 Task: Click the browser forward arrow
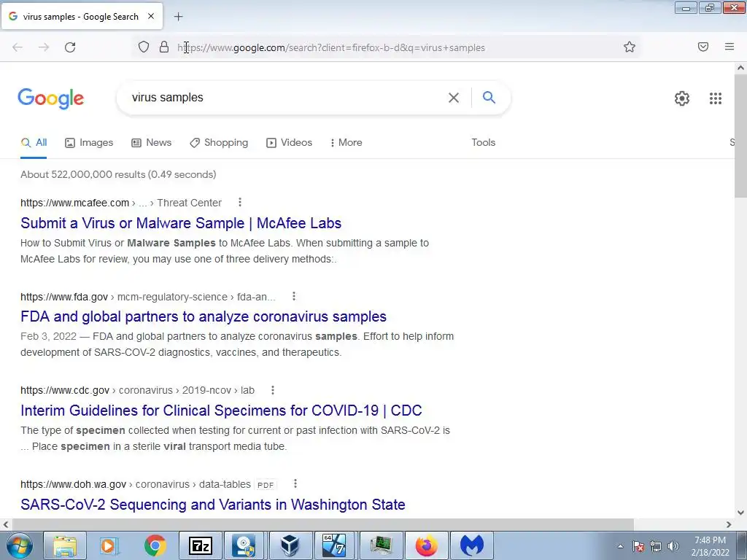pyautogui.click(x=44, y=47)
